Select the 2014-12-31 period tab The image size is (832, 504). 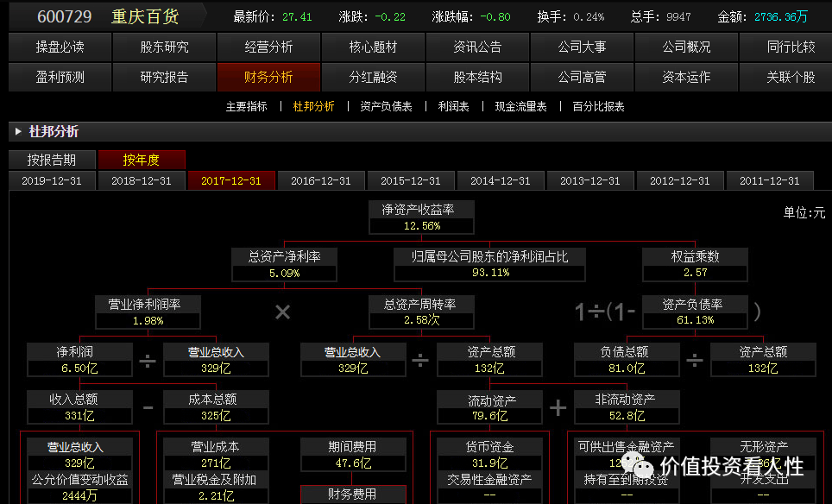click(501, 181)
